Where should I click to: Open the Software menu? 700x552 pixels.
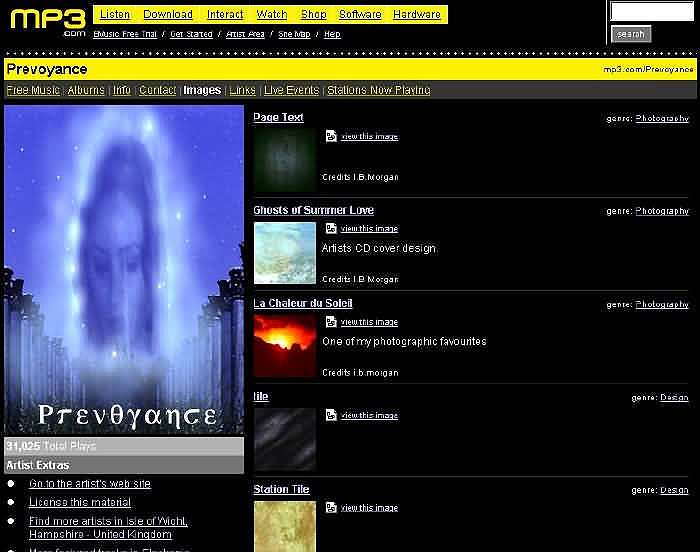coord(360,14)
